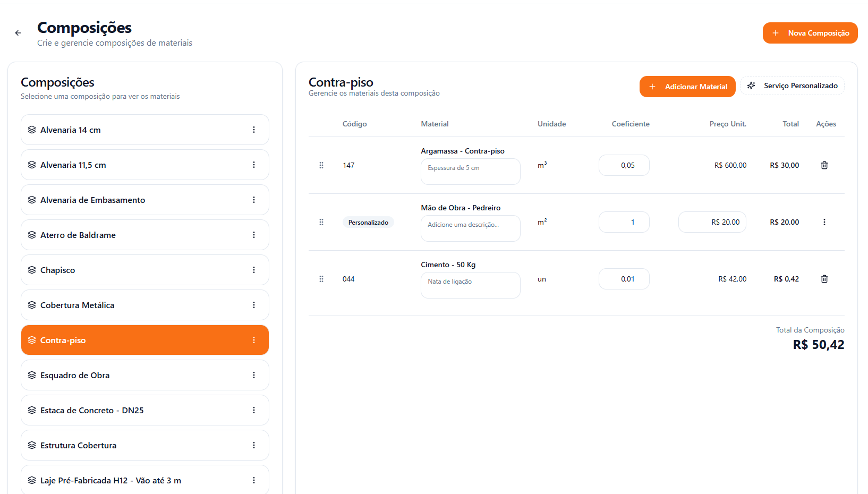The height and width of the screenshot is (494, 868).
Task: Select the Aterro de Baldrame composition
Action: coord(78,235)
